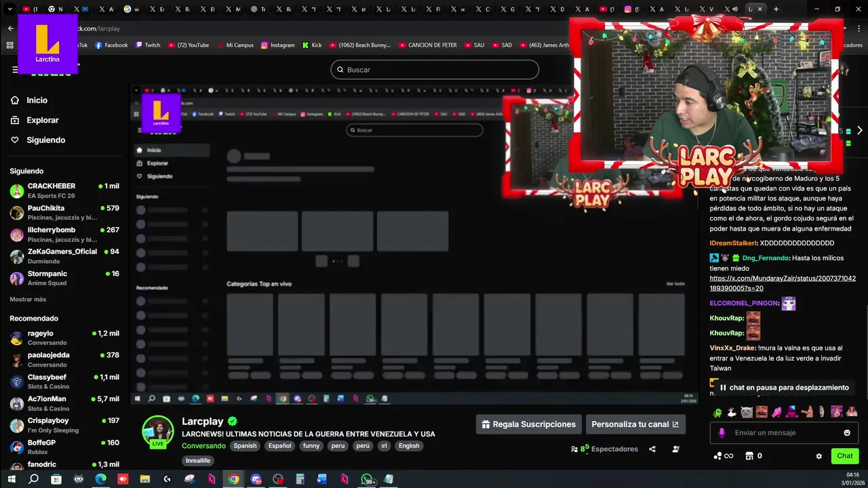Open WhatsApp from the taskbar
The width and height of the screenshot is (868, 488).
coord(367,479)
